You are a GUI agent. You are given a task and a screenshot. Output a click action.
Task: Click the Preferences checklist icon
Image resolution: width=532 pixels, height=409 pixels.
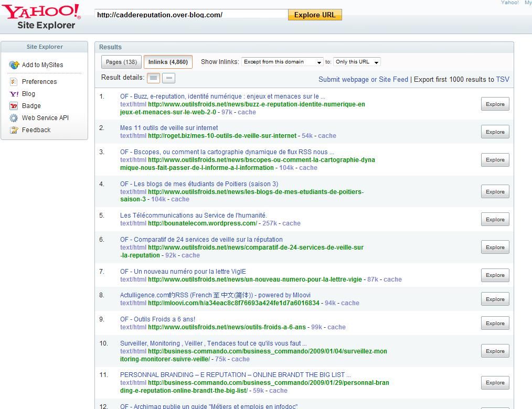[14, 82]
